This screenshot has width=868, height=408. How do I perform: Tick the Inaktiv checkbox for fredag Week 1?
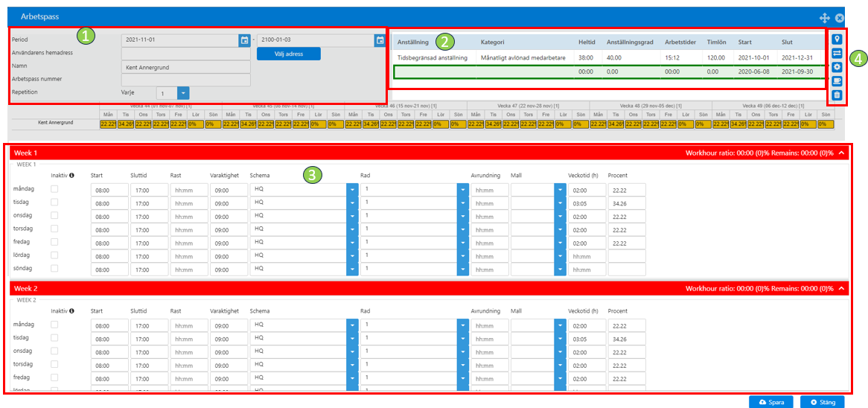(54, 242)
